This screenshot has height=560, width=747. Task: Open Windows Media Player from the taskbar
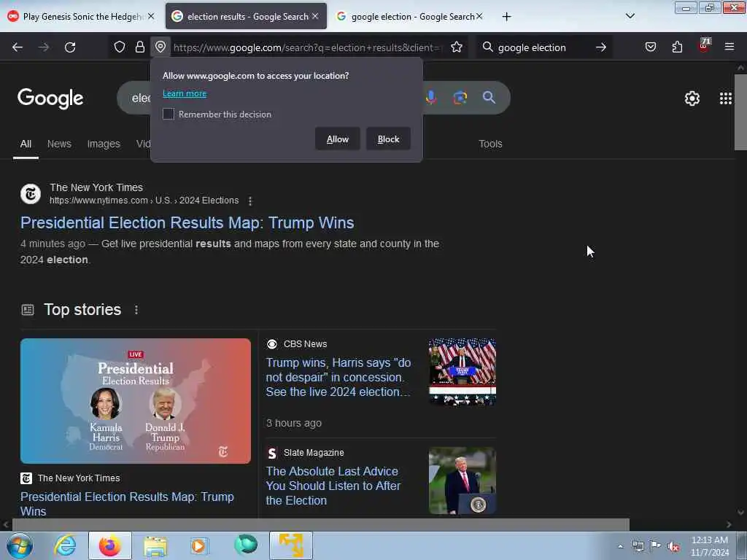199,545
